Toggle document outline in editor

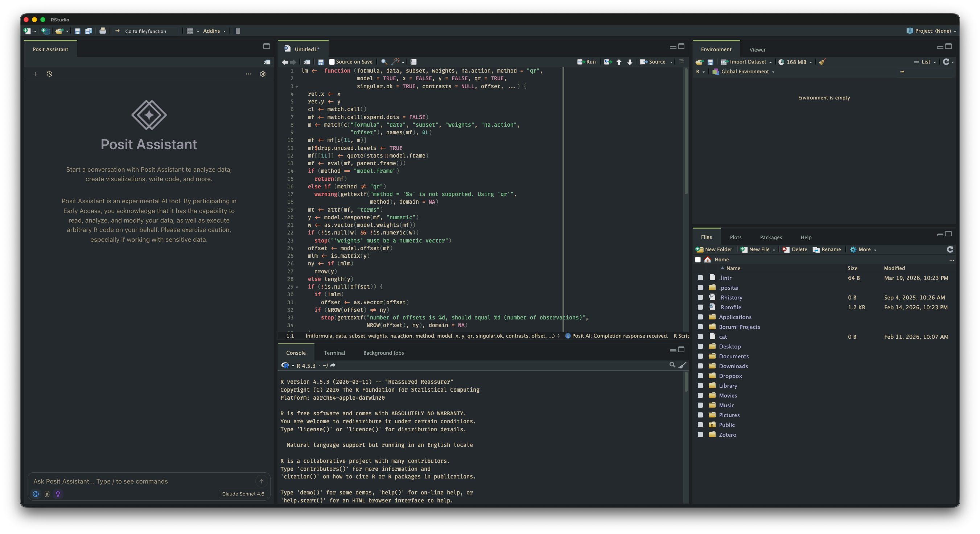(682, 61)
